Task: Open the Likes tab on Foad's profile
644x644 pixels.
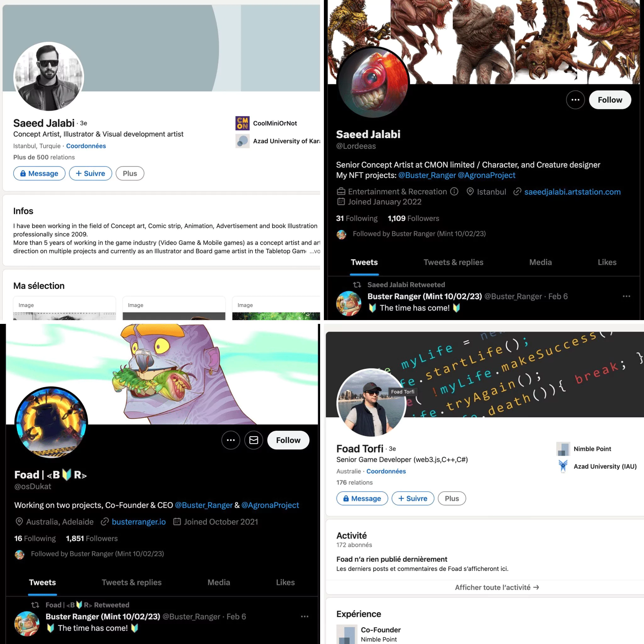Action: tap(285, 582)
